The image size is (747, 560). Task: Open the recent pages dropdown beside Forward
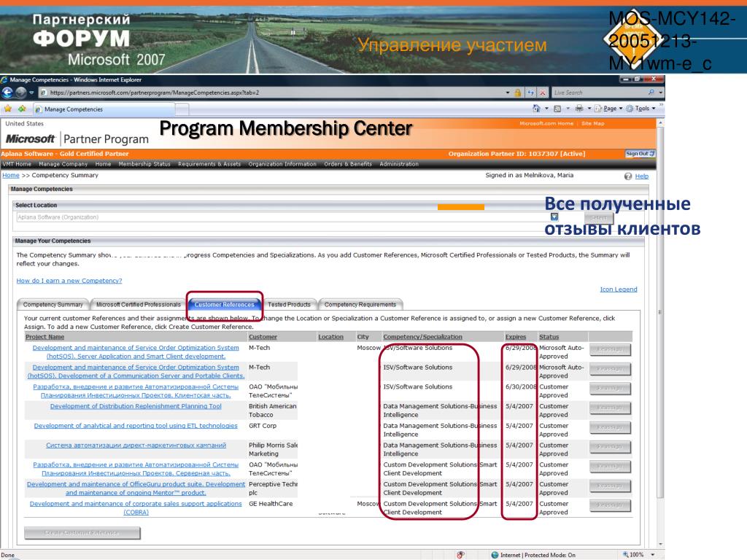31,93
